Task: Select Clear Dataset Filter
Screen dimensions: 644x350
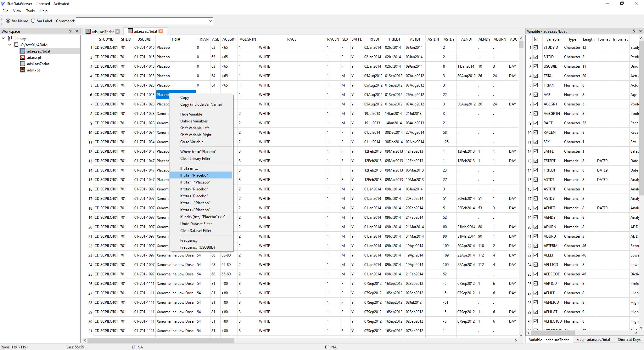Action: click(x=201, y=231)
